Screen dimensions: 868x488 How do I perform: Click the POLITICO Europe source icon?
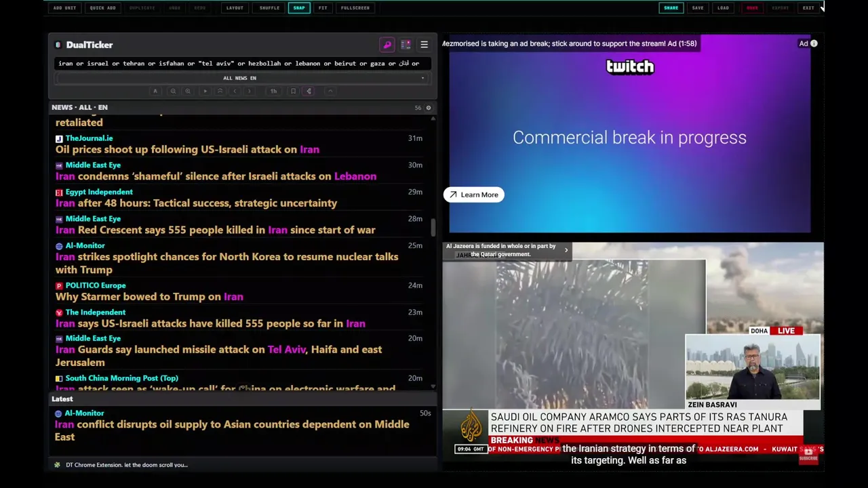click(59, 286)
